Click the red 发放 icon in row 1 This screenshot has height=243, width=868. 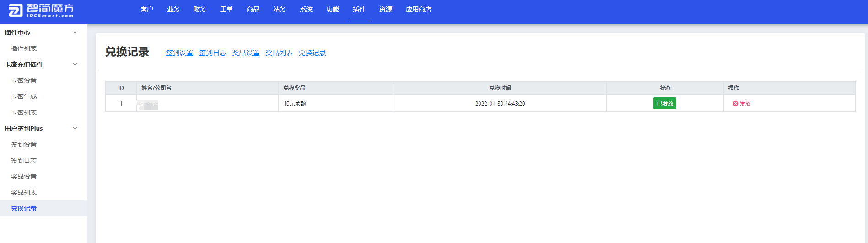pos(735,104)
